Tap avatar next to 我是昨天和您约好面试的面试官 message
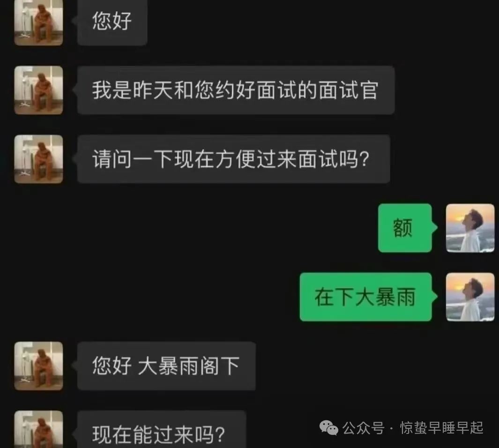Viewport: 499px width, 448px height. click(x=38, y=90)
